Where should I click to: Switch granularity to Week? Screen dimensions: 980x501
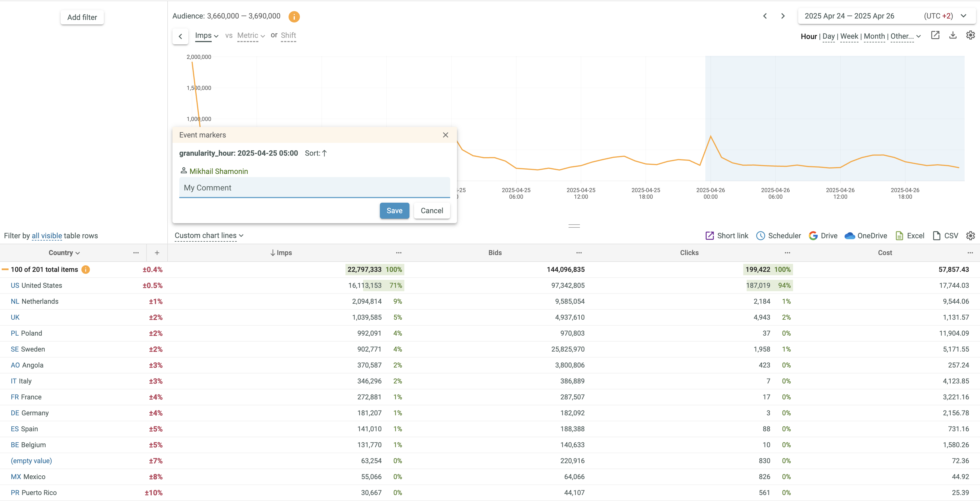point(849,36)
